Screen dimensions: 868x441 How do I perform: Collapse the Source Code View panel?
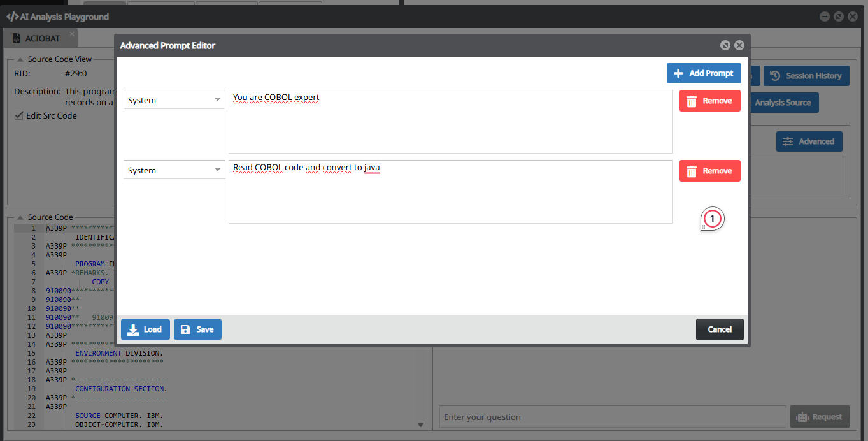coord(20,59)
